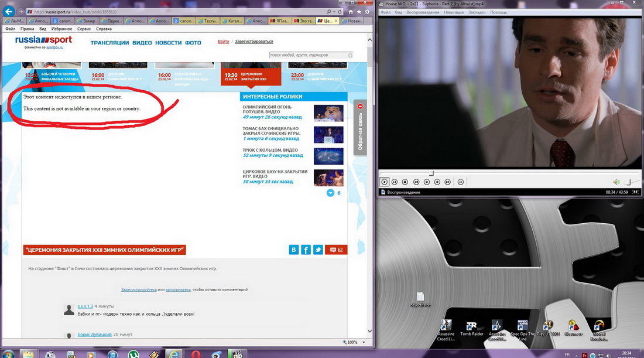Image resolution: width=644 pixels, height=358 pixels.
Task: Select the 16:00 хоккей финал broadcast
Action: pos(184,74)
